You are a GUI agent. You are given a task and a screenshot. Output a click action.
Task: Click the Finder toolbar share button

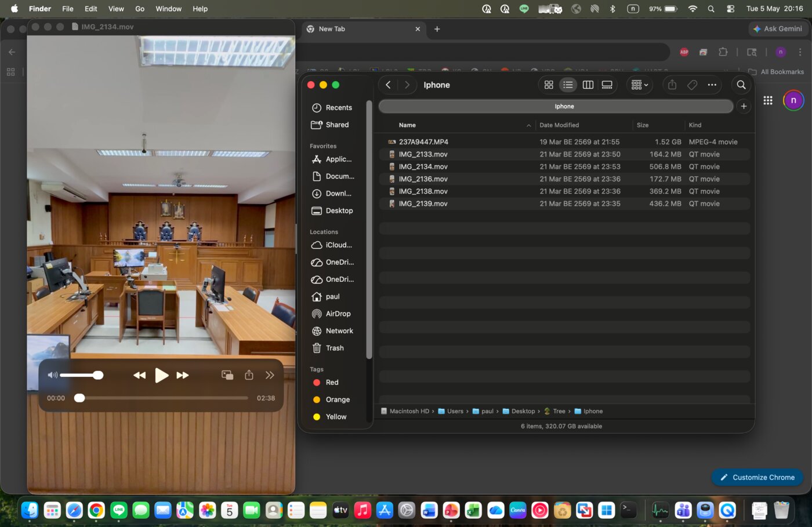pos(672,85)
